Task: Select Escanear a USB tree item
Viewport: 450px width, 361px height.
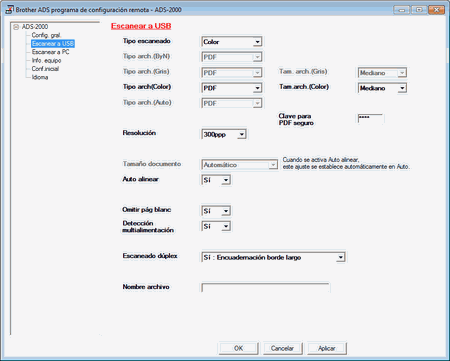Action: click(x=53, y=43)
